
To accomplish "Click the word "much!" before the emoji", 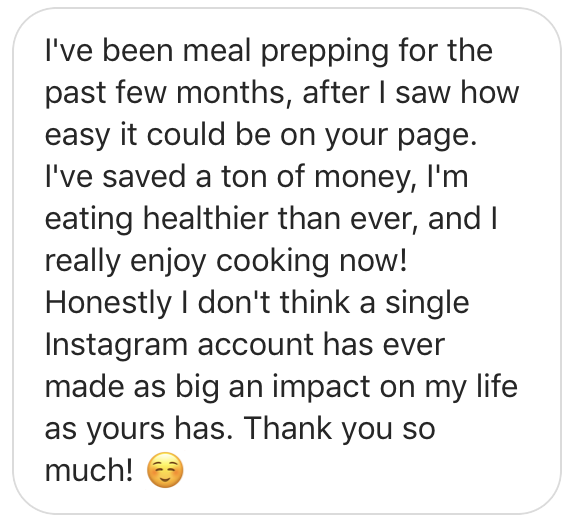I will (88, 470).
